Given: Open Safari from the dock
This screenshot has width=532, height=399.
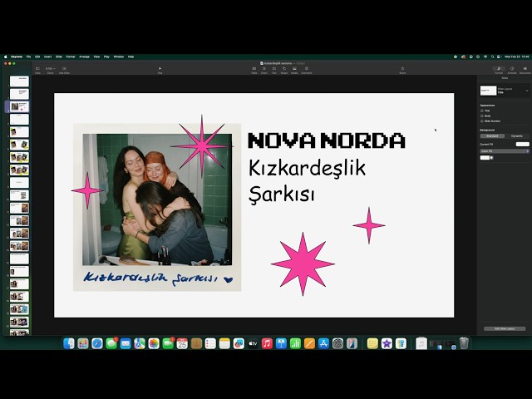Looking at the screenshot, I should (97, 343).
